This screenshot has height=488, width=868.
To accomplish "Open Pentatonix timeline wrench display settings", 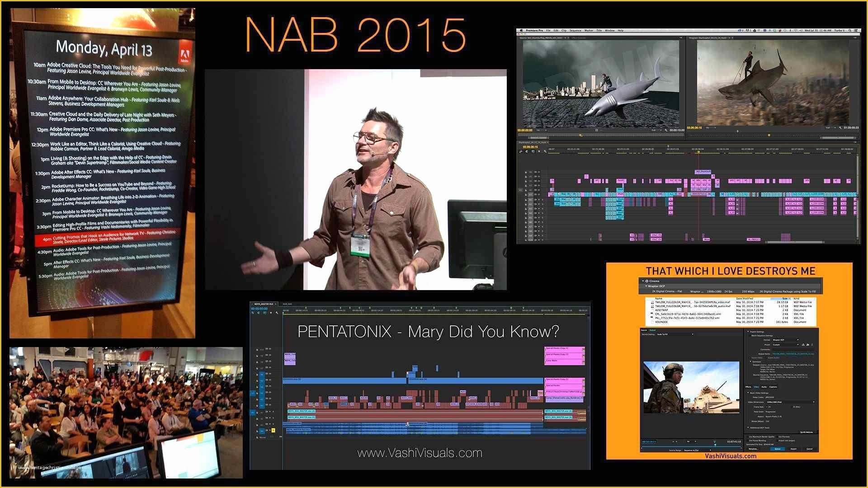I will [x=277, y=313].
